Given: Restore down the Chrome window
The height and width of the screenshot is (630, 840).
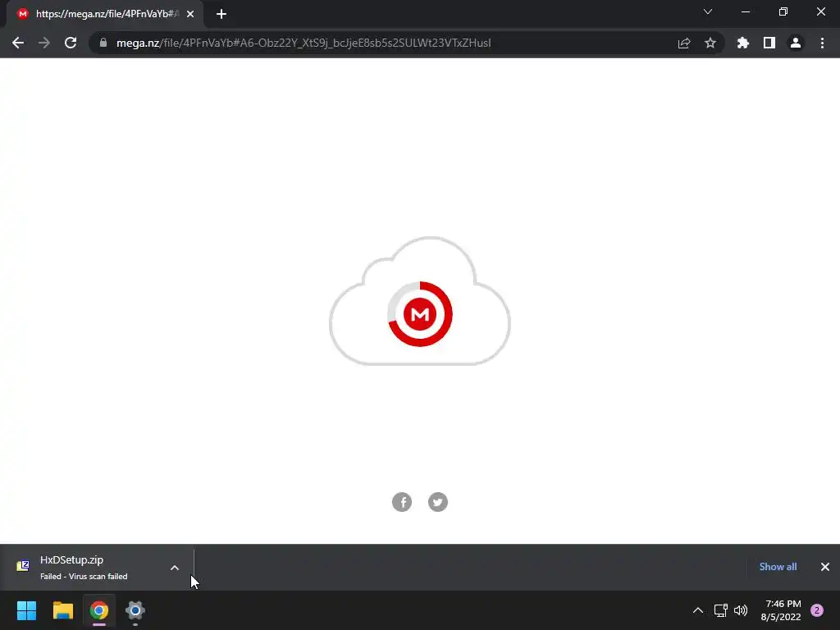Looking at the screenshot, I should coord(783,11).
